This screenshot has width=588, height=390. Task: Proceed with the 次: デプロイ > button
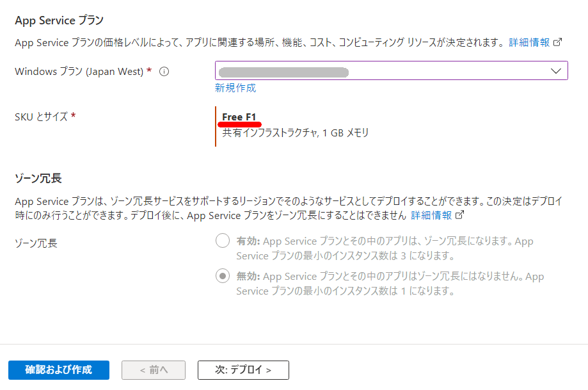[243, 370]
